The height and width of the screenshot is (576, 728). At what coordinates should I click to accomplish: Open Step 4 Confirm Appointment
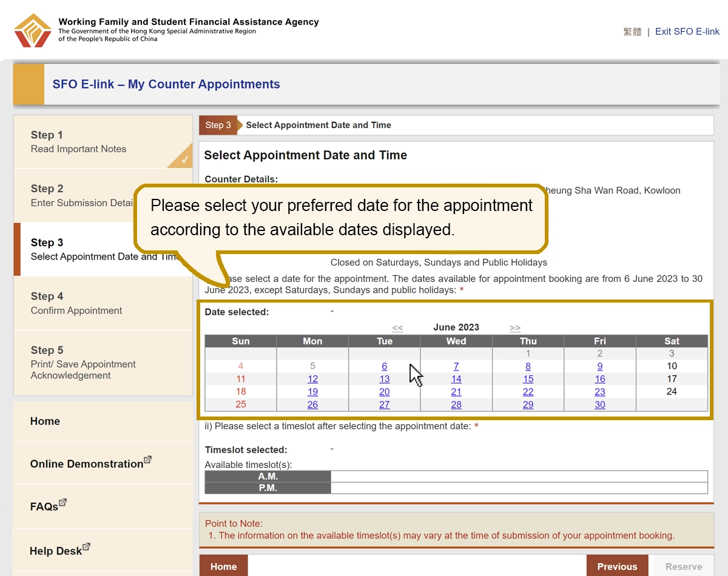[x=103, y=303]
